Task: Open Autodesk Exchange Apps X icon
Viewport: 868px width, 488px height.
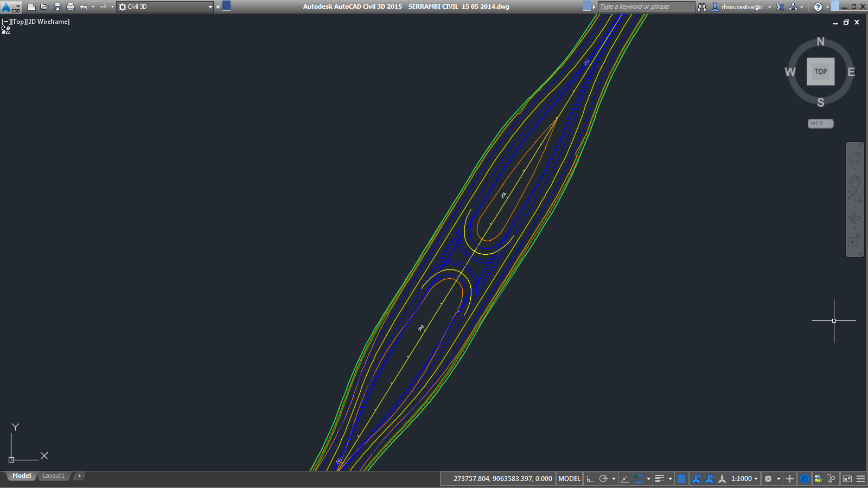Action: (x=780, y=7)
